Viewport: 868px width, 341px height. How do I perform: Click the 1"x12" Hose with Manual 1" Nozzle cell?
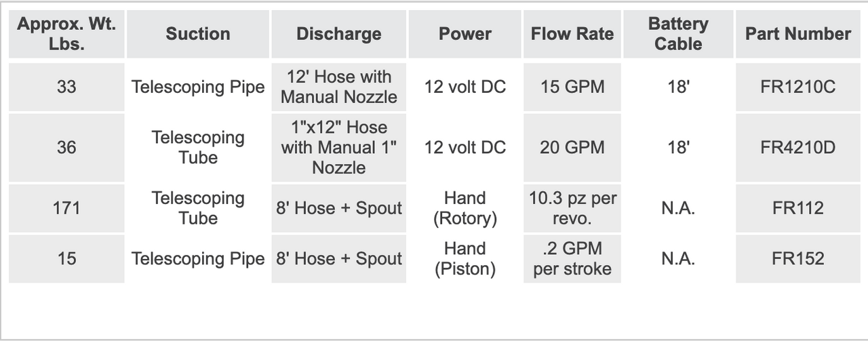coord(338,147)
